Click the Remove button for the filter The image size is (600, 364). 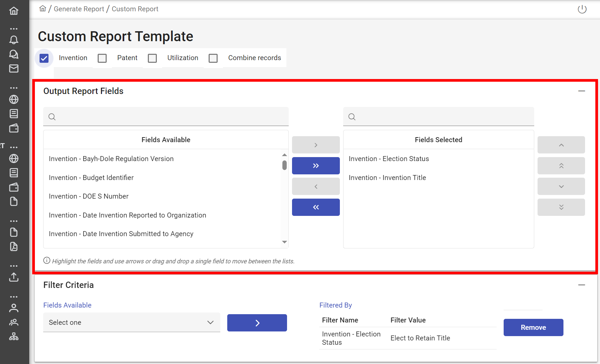(x=533, y=327)
